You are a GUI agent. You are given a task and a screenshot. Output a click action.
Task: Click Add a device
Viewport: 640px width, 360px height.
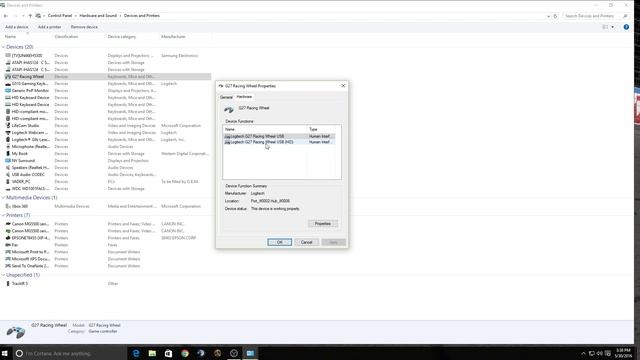[17, 27]
